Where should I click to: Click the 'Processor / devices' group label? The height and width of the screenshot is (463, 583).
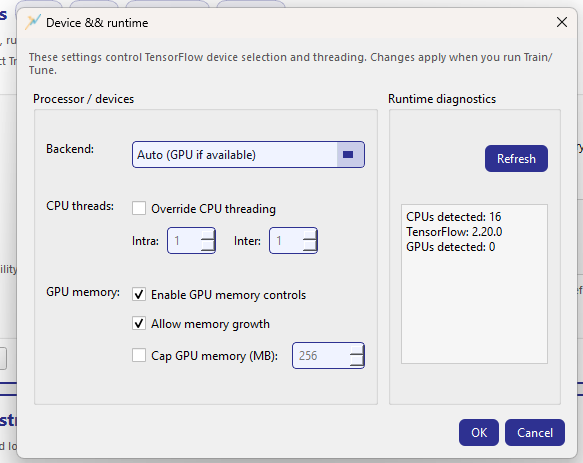[x=83, y=99]
